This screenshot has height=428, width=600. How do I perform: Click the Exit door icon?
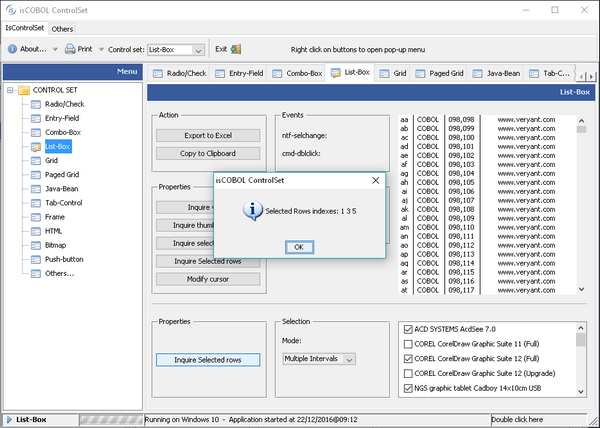click(235, 48)
